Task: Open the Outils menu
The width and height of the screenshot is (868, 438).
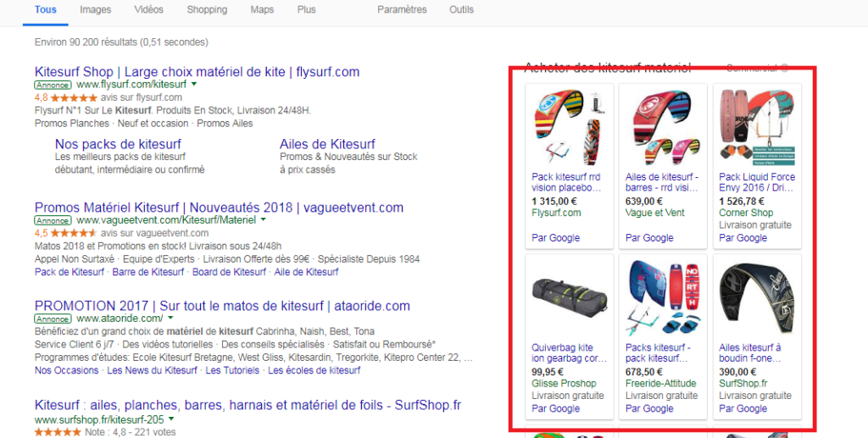Action: pyautogui.click(x=462, y=9)
